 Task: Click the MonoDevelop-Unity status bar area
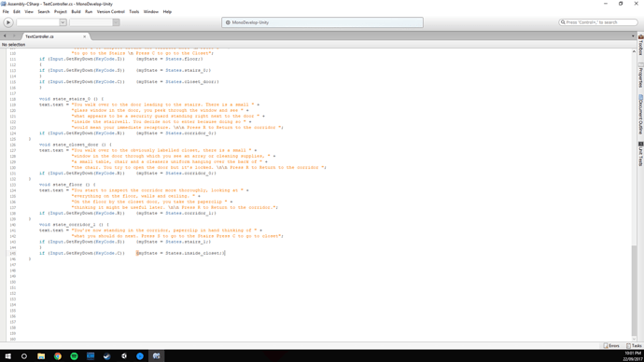click(322, 22)
